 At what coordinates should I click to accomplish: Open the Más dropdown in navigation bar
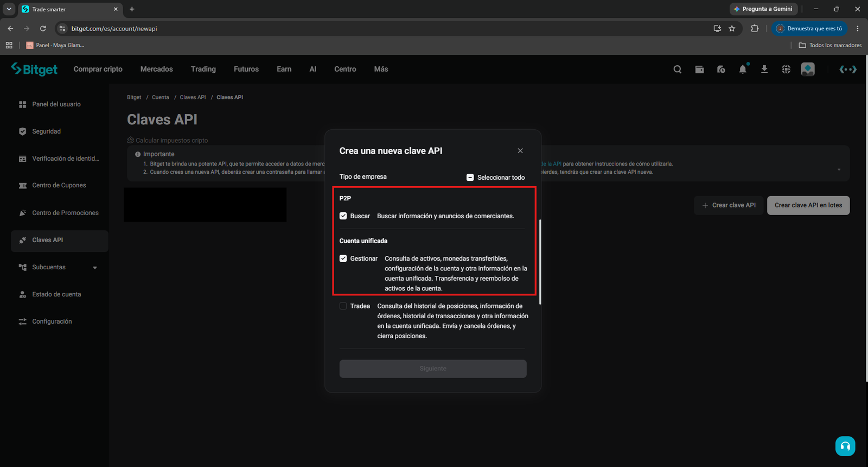pyautogui.click(x=381, y=69)
